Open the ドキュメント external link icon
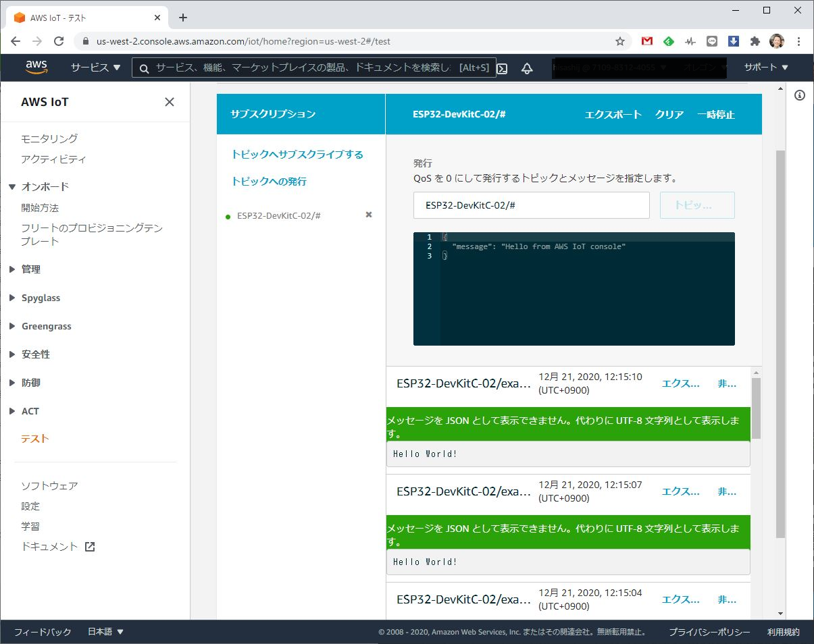Image resolution: width=814 pixels, height=644 pixels. [90, 547]
